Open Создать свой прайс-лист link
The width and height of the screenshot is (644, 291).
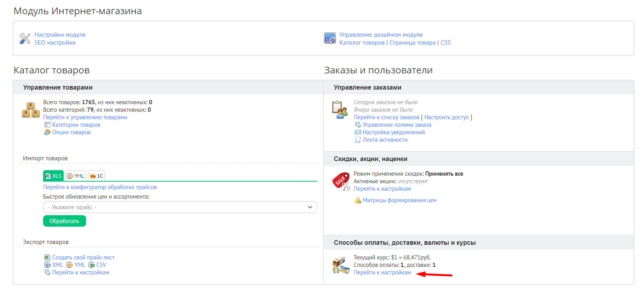[x=83, y=257]
